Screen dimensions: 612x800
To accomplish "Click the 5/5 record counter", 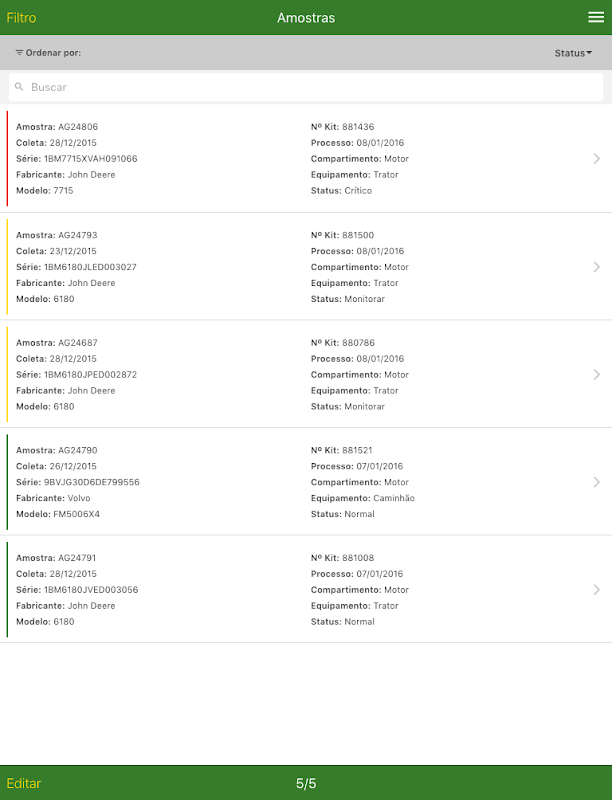I will (306, 783).
